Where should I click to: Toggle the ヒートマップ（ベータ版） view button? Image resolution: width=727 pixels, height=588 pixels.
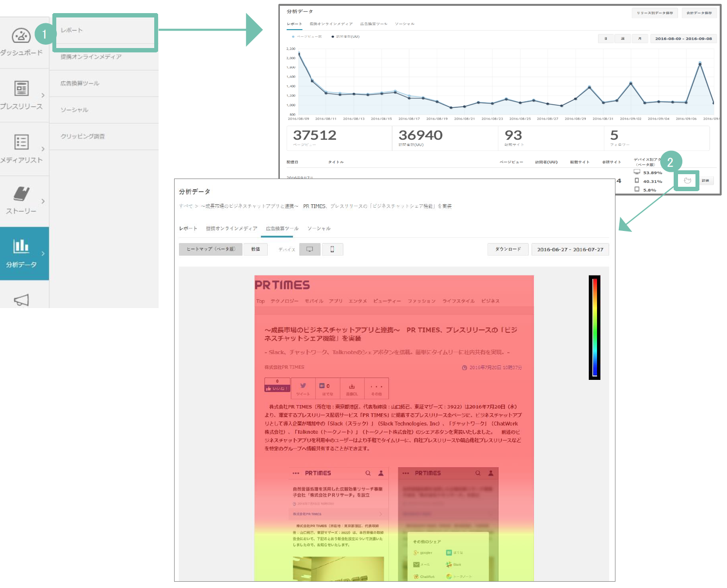(210, 249)
